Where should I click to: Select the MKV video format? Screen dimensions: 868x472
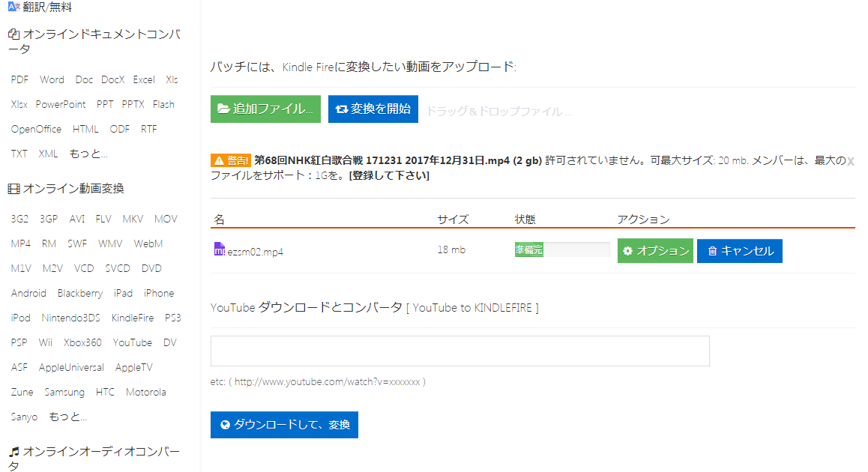(133, 219)
